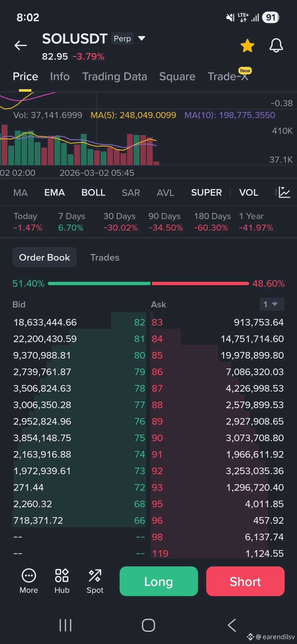Click the bid/ask ratio bar
297x644 pixels.
click(148, 283)
